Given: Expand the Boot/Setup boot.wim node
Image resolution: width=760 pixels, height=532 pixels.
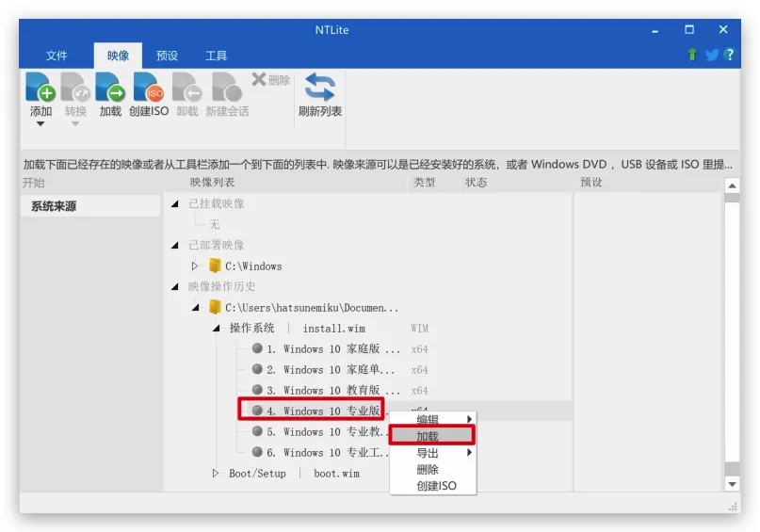Looking at the screenshot, I should 216,474.
